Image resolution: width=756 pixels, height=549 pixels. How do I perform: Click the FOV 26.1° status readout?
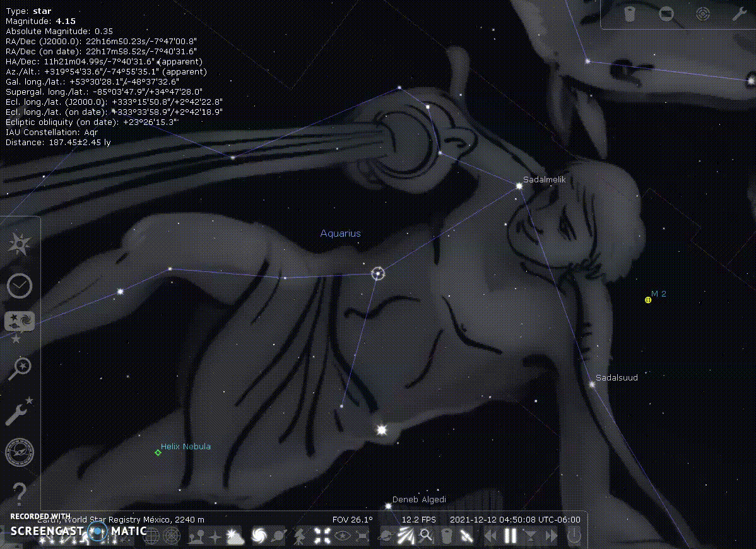coord(353,519)
